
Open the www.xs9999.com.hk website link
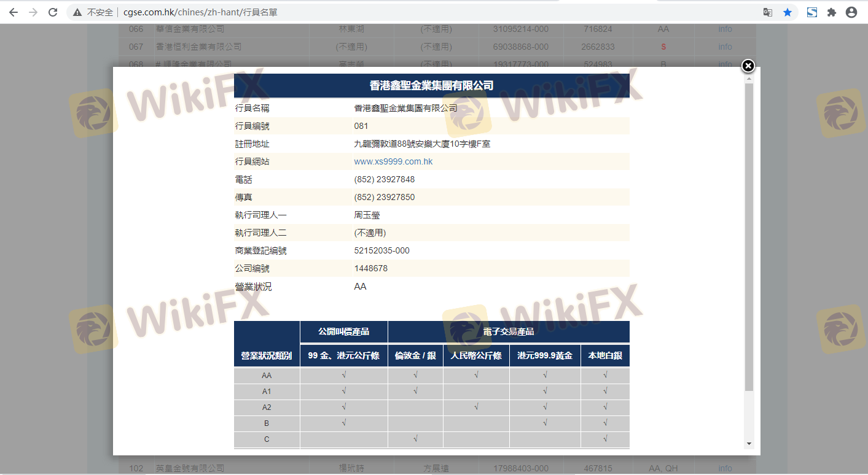(x=393, y=162)
